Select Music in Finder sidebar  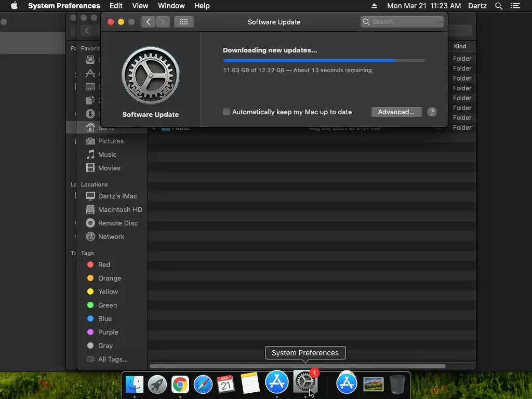tap(107, 155)
